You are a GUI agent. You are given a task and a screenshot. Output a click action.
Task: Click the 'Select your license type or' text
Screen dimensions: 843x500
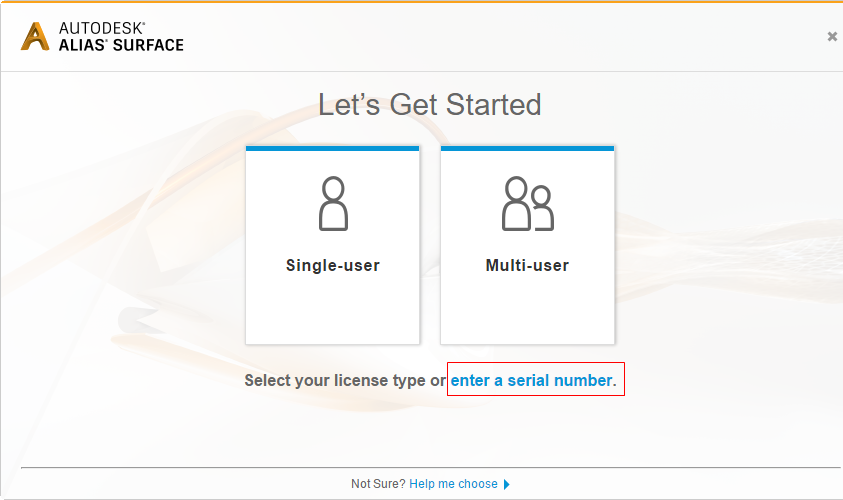(345, 381)
